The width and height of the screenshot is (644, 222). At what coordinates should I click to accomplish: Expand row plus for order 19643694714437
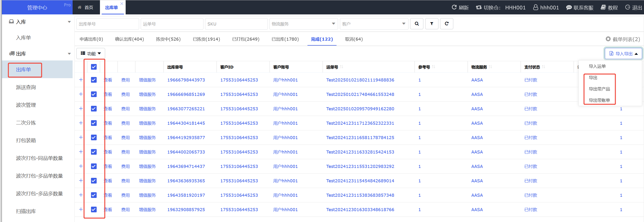[x=81, y=166]
